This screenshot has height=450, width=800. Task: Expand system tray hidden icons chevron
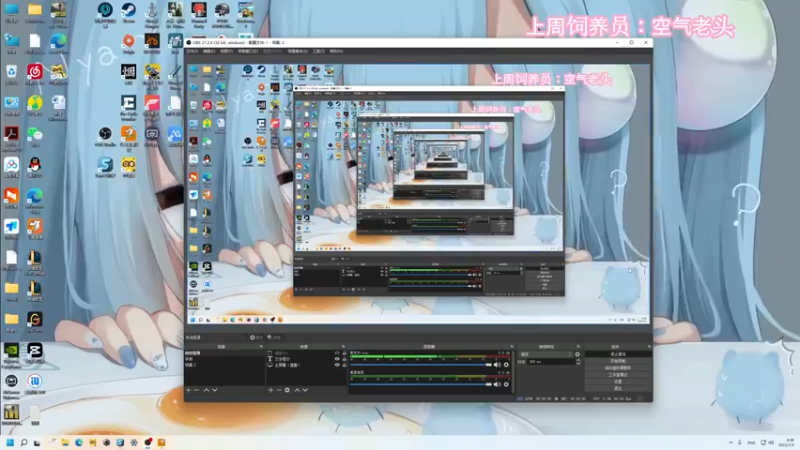coord(731,442)
